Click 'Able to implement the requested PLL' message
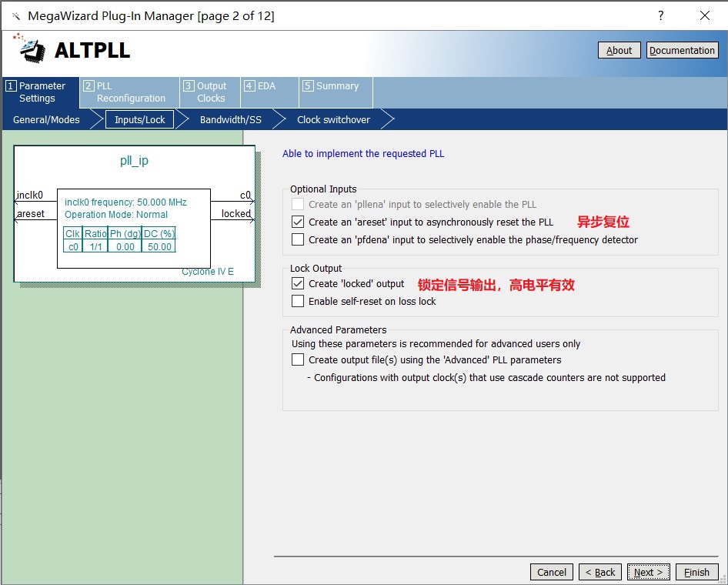 pos(363,154)
